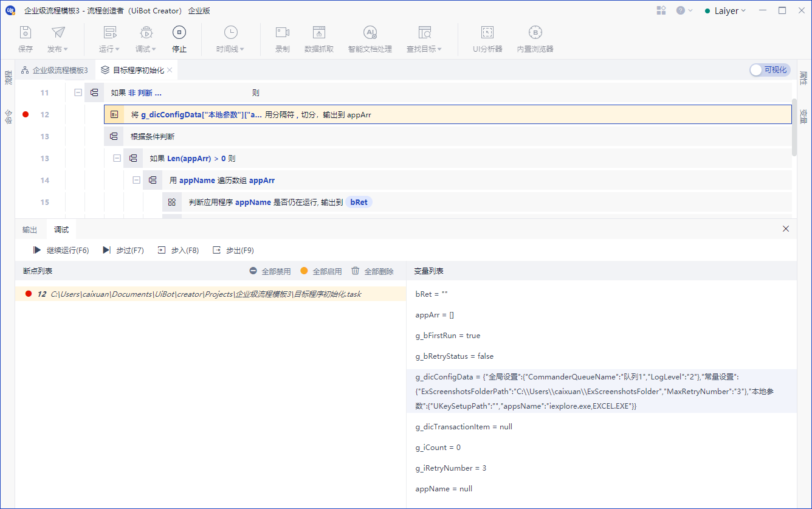
Task: Click the layout grid icon in title bar
Action: pyautogui.click(x=661, y=10)
